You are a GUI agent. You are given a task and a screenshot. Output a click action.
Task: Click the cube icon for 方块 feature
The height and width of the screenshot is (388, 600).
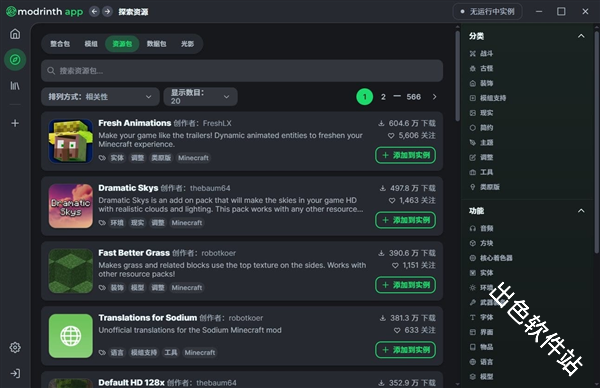pyautogui.click(x=473, y=243)
